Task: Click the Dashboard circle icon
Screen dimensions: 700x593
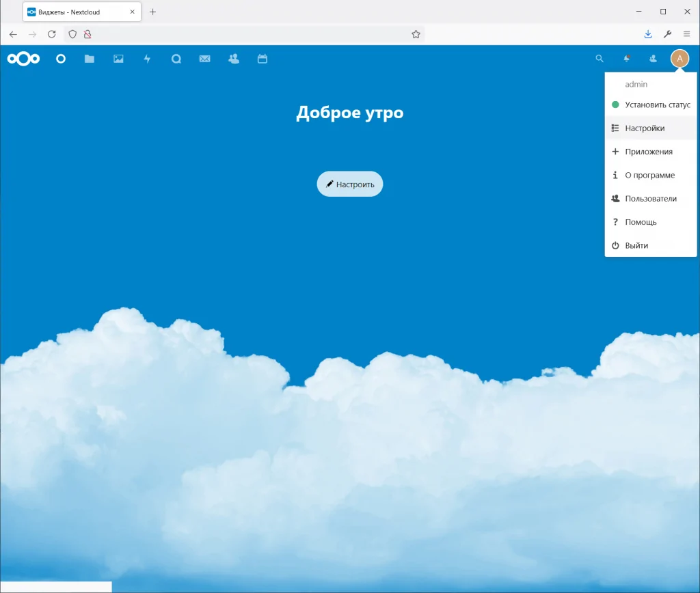Action: coord(61,59)
